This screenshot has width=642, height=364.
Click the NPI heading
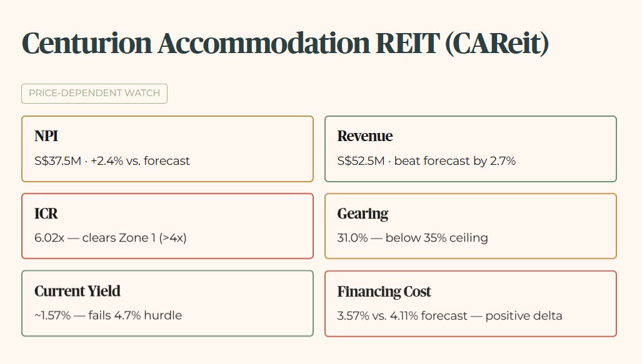[x=46, y=135]
